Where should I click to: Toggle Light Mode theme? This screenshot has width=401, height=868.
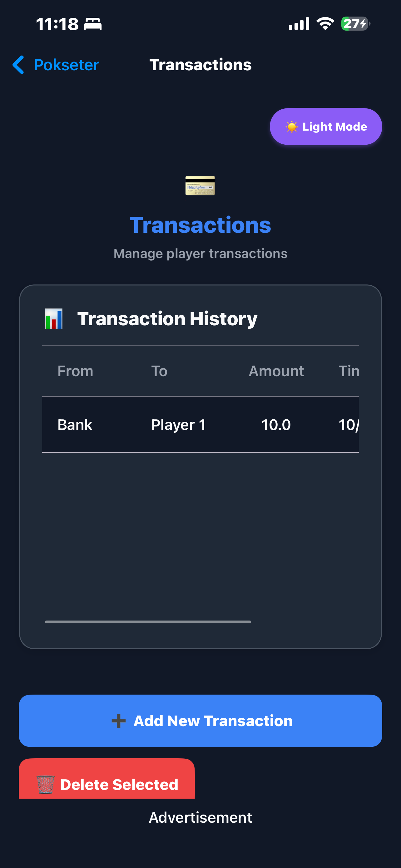coord(326,127)
